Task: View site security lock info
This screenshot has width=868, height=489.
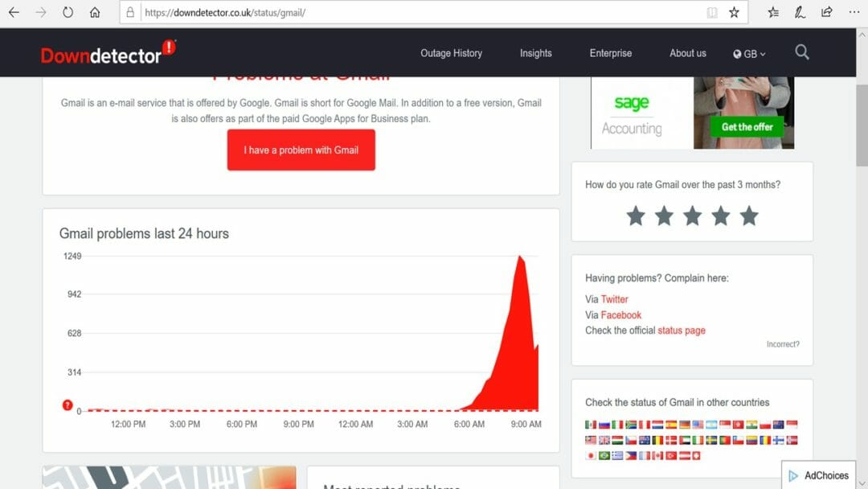Action: 130,12
